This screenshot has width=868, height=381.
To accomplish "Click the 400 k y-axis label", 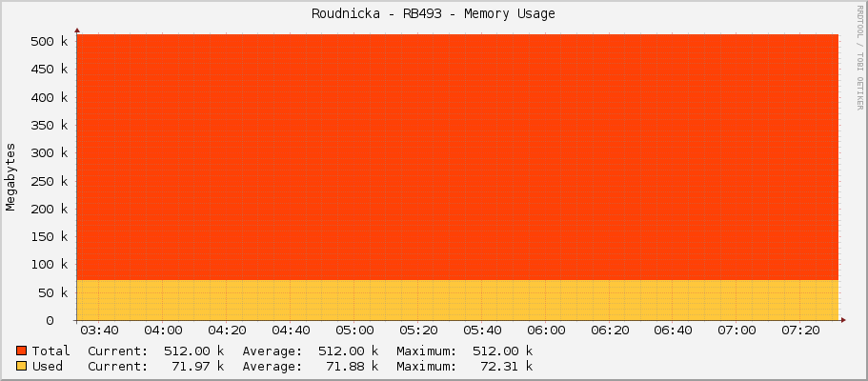I will (50, 97).
